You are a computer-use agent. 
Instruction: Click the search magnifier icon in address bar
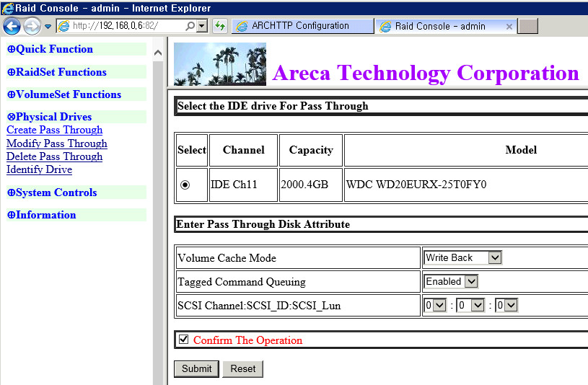pyautogui.click(x=190, y=26)
